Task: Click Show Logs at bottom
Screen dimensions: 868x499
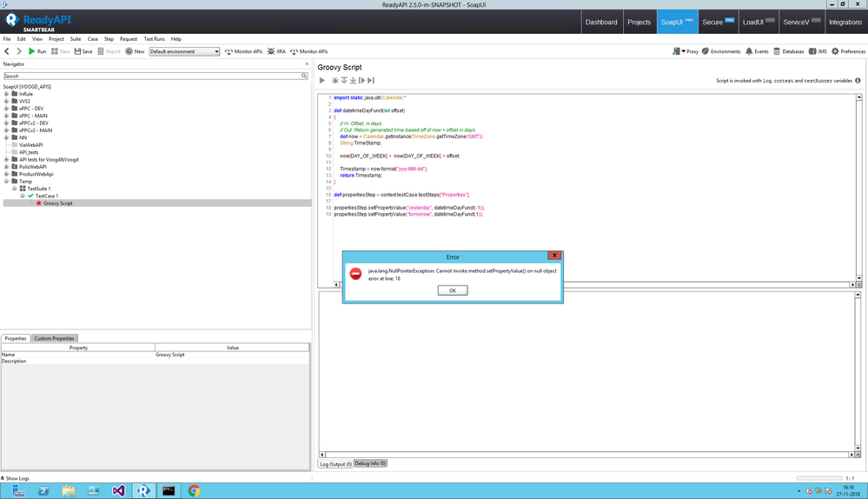Action: [16, 478]
